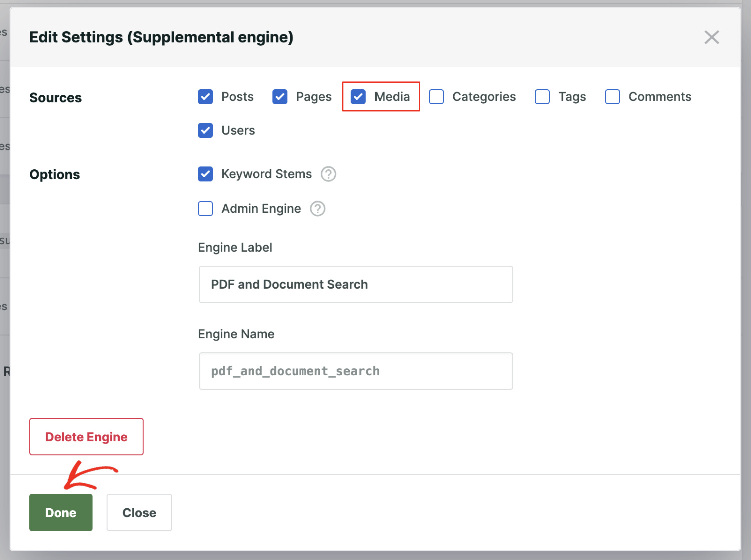Click the Users label text
Image resolution: width=751 pixels, height=560 pixels.
(x=238, y=130)
